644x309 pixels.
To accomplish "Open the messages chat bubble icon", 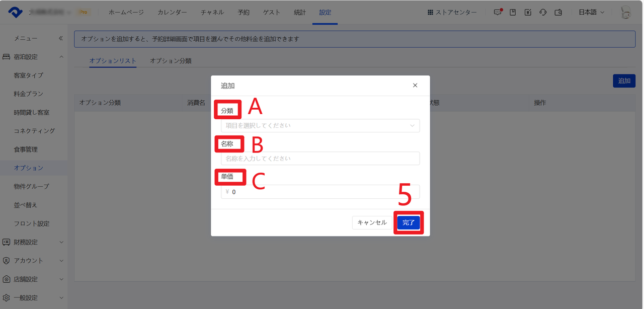I will [498, 13].
